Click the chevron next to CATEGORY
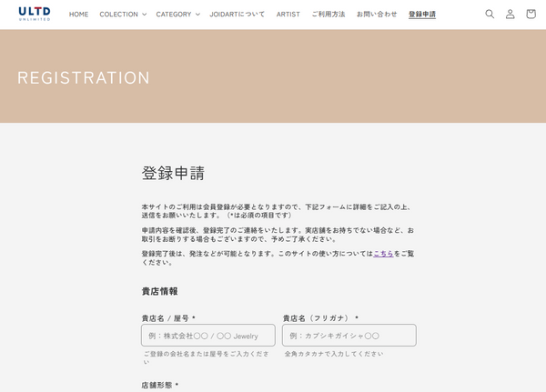The height and width of the screenshot is (392, 546). (x=197, y=15)
